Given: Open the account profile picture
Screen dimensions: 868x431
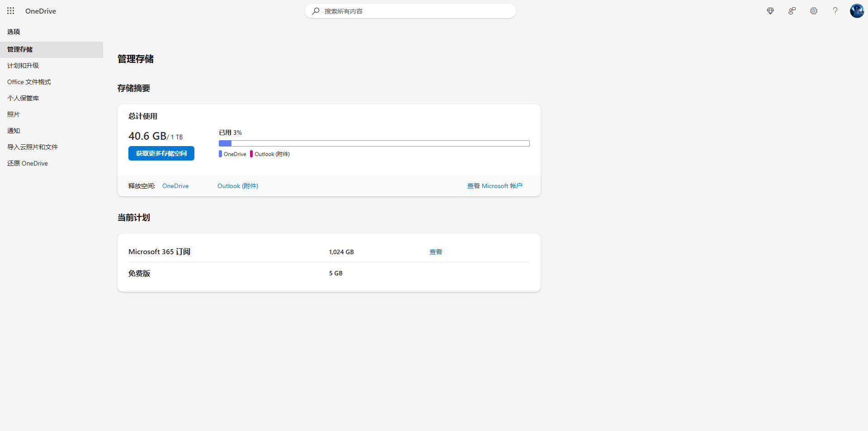Looking at the screenshot, I should click(857, 11).
